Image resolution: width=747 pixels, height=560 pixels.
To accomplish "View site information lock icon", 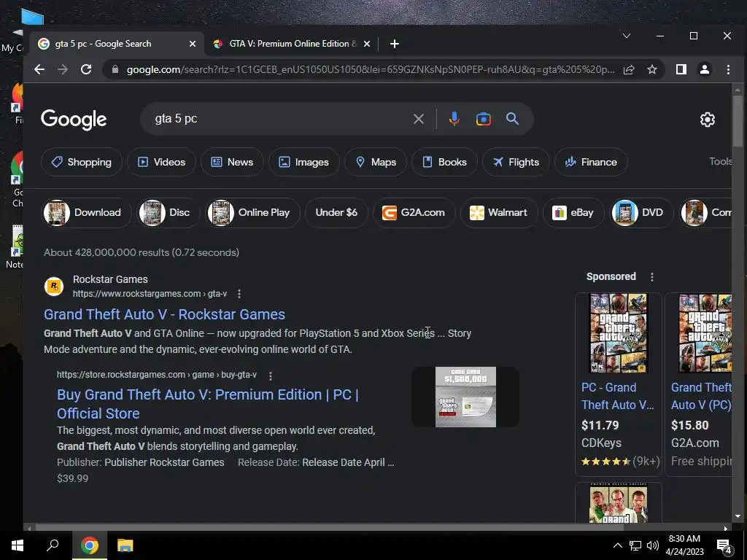I will click(x=115, y=69).
